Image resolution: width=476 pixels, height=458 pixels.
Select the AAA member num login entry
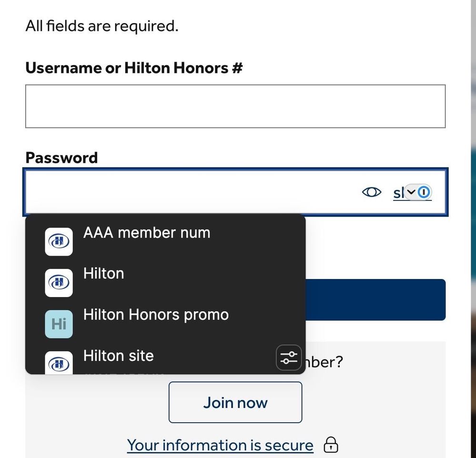coord(147,233)
